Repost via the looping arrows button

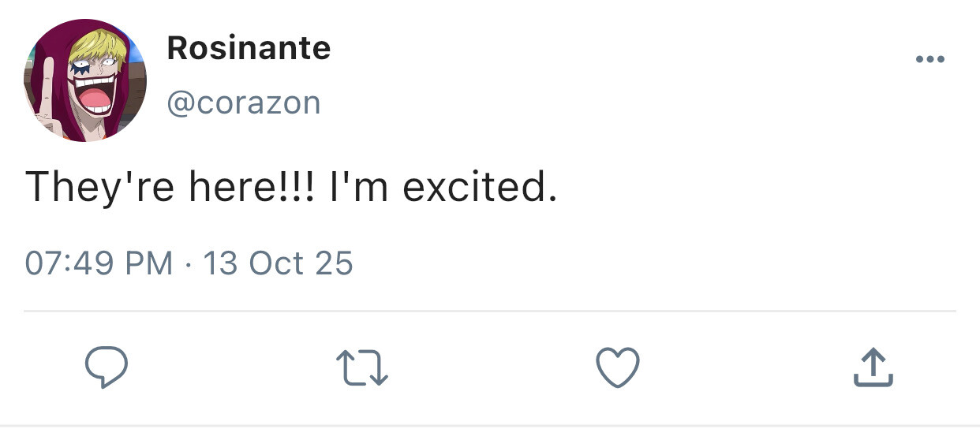point(362,368)
